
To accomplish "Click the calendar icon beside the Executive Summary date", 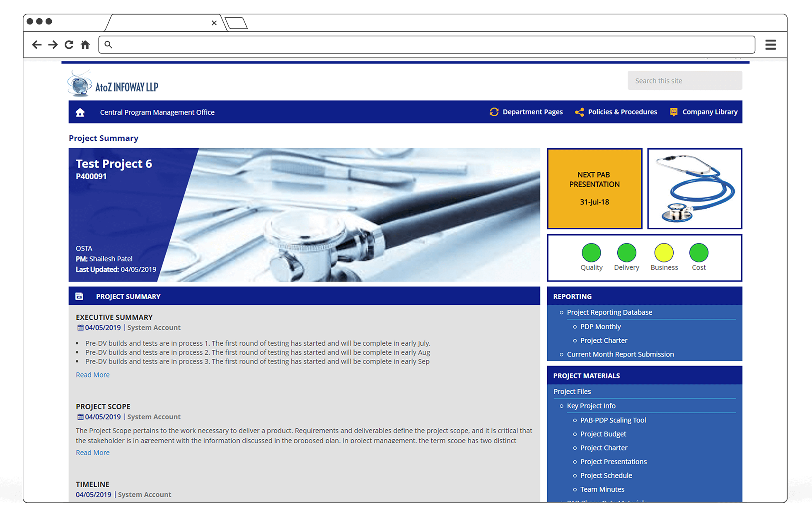I will pyautogui.click(x=80, y=327).
